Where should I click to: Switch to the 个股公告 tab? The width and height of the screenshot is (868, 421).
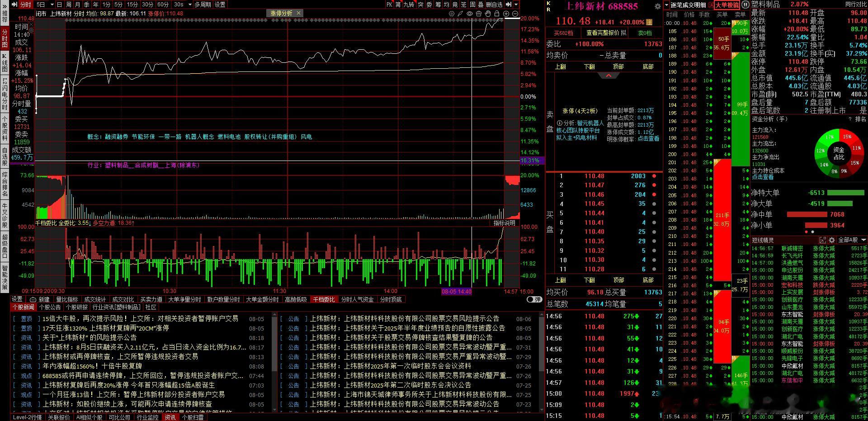50,307
